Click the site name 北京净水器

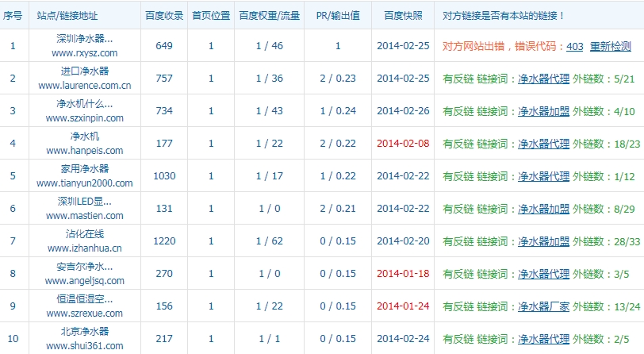85,332
